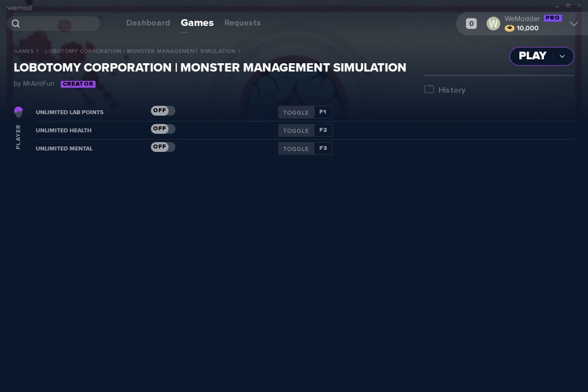Turn on the Unlimited Mental switch
The height and width of the screenshot is (392, 588).
point(163,146)
